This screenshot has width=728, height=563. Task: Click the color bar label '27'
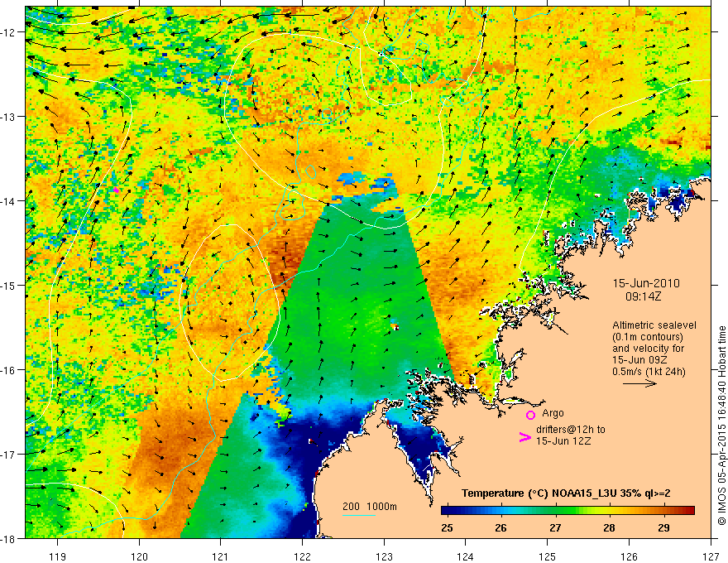pos(555,527)
